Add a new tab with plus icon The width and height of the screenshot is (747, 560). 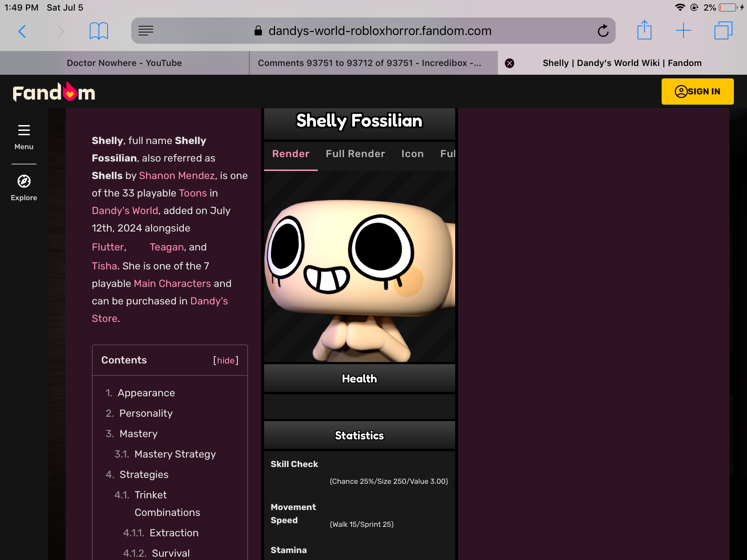[683, 31]
